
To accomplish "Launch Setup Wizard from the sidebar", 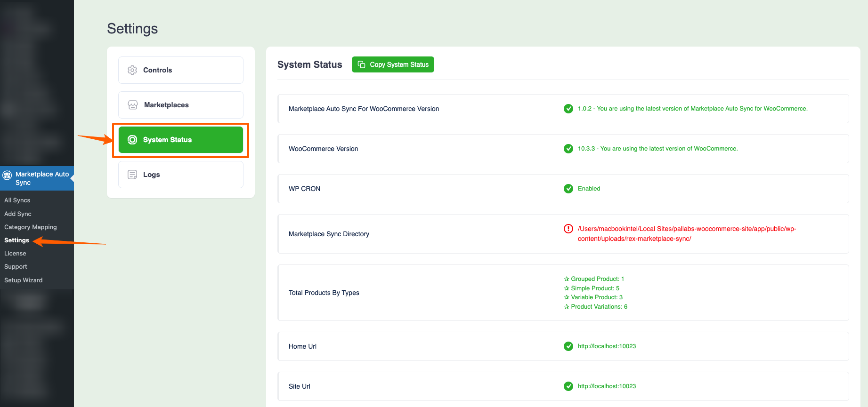I will pyautogui.click(x=24, y=280).
